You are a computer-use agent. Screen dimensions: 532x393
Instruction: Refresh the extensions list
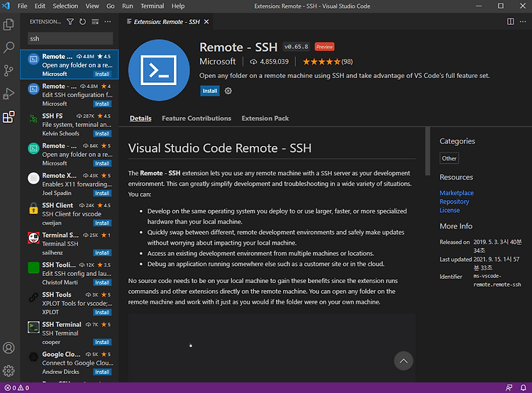(82, 22)
